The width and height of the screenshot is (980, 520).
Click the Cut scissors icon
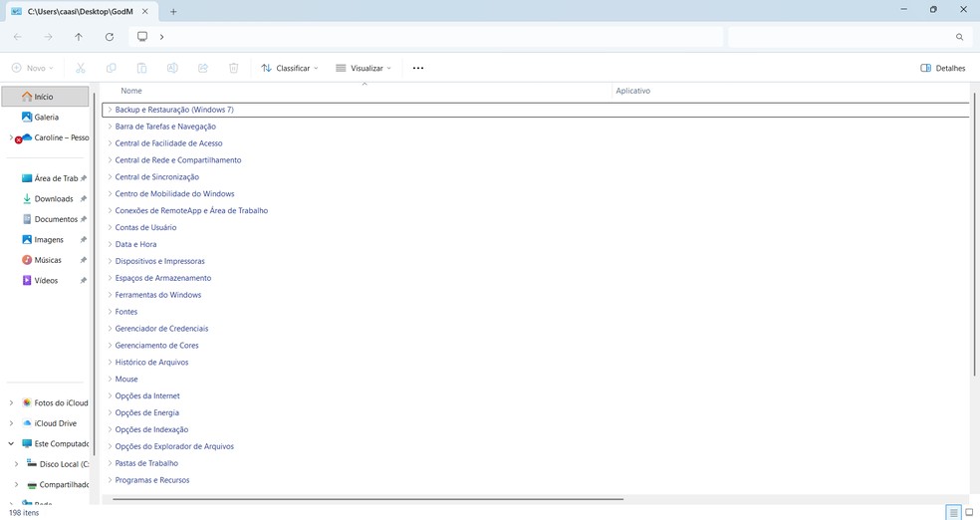pos(81,68)
